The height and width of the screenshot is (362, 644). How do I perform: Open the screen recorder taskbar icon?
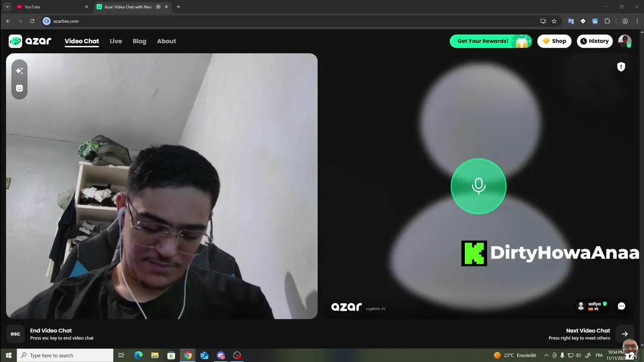pyautogui.click(x=237, y=355)
